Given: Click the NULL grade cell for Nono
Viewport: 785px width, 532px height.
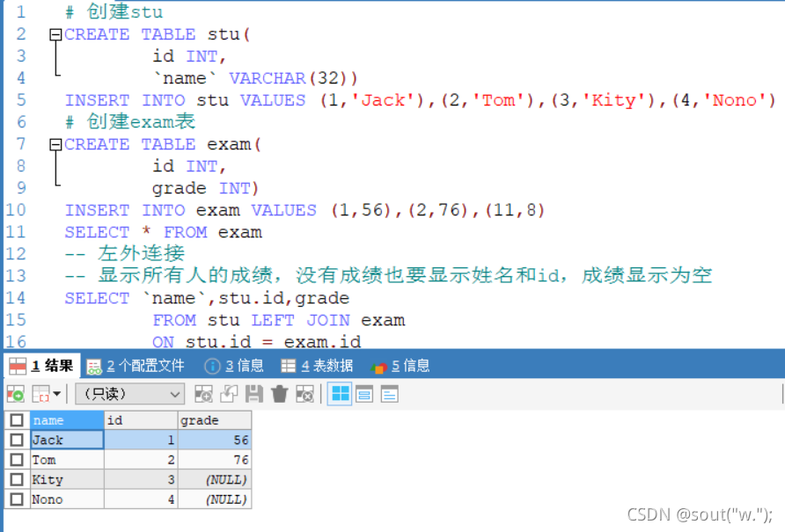Looking at the screenshot, I should [x=214, y=499].
